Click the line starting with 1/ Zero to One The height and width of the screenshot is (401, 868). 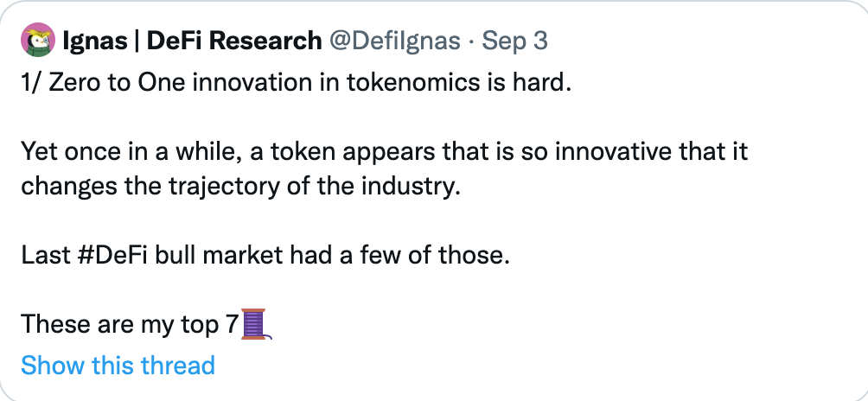click(x=296, y=86)
